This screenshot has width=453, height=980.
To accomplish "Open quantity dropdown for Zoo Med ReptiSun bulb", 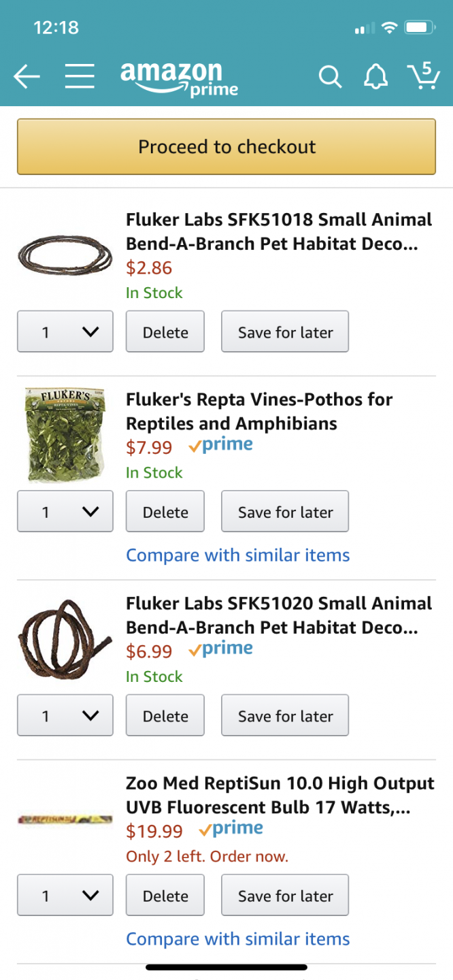I will pos(65,896).
